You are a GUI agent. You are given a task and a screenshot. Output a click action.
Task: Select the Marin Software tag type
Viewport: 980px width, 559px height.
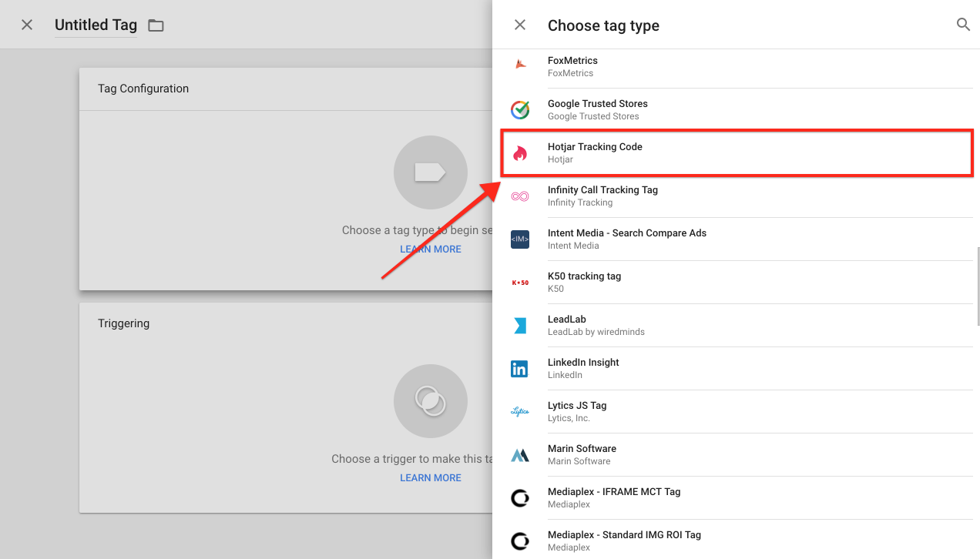tap(737, 454)
